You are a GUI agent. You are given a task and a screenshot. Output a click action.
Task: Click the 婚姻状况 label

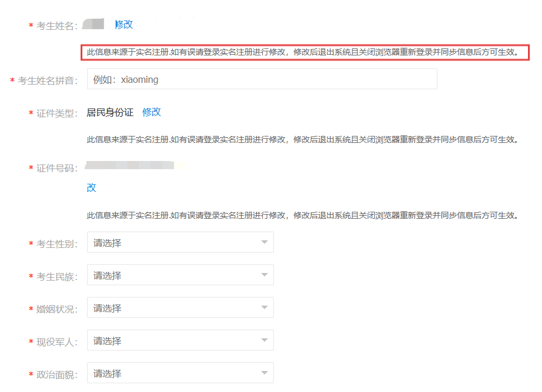click(57, 309)
